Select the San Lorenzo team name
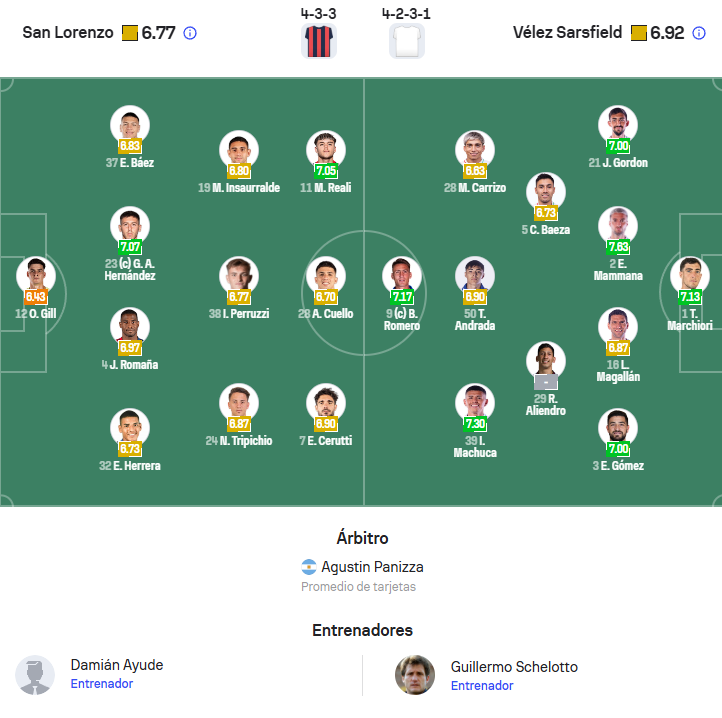Image resolution: width=722 pixels, height=718 pixels. point(68,33)
